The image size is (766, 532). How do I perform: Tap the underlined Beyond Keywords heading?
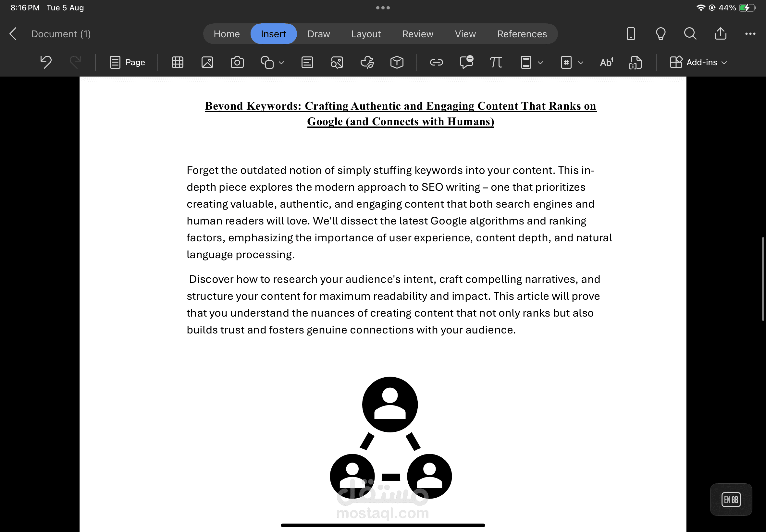pyautogui.click(x=401, y=114)
